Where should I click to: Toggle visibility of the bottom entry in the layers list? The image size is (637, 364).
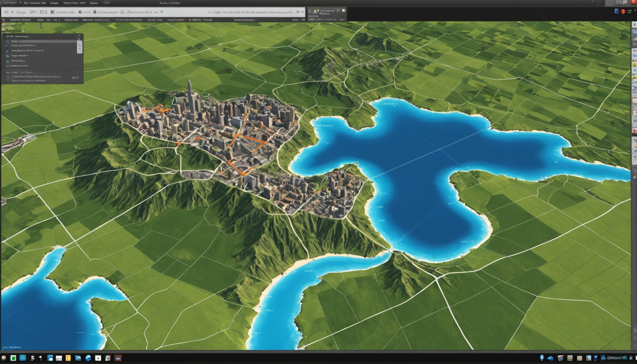(x=7, y=66)
